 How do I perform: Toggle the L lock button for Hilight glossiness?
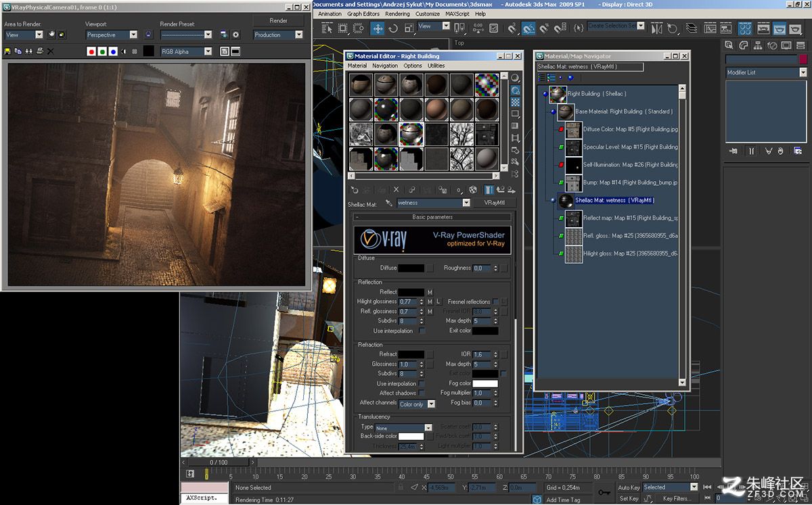tap(438, 302)
